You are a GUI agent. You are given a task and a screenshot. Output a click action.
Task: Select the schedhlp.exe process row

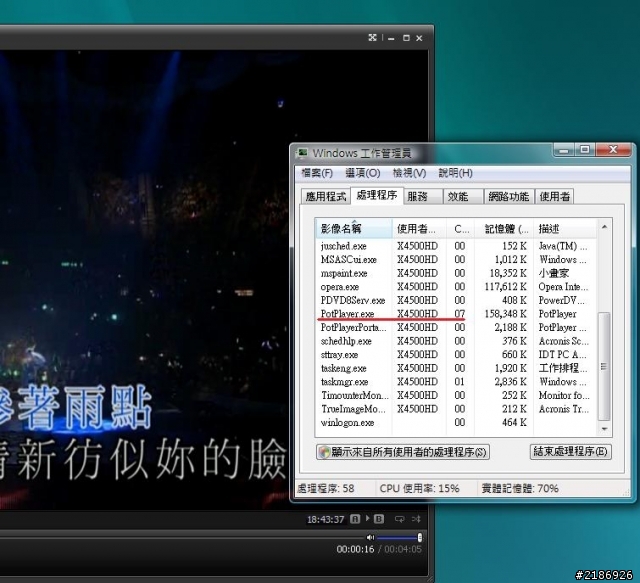pyautogui.click(x=456, y=341)
